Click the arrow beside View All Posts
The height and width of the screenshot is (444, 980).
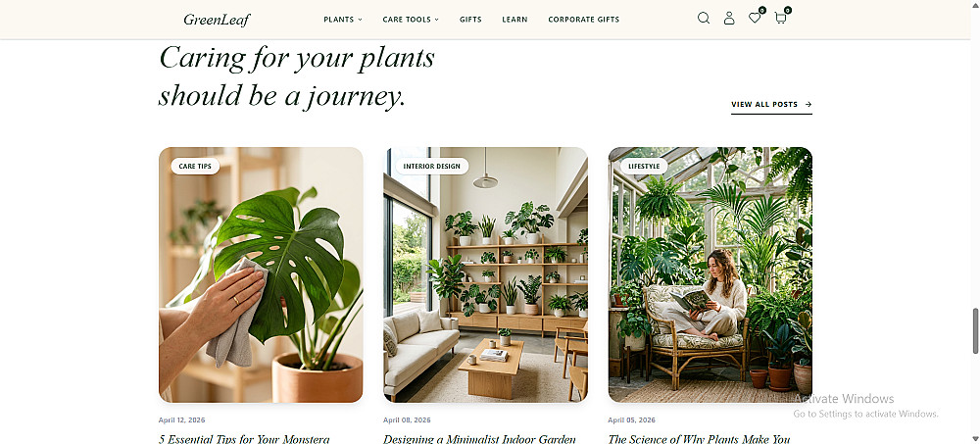pyautogui.click(x=808, y=105)
